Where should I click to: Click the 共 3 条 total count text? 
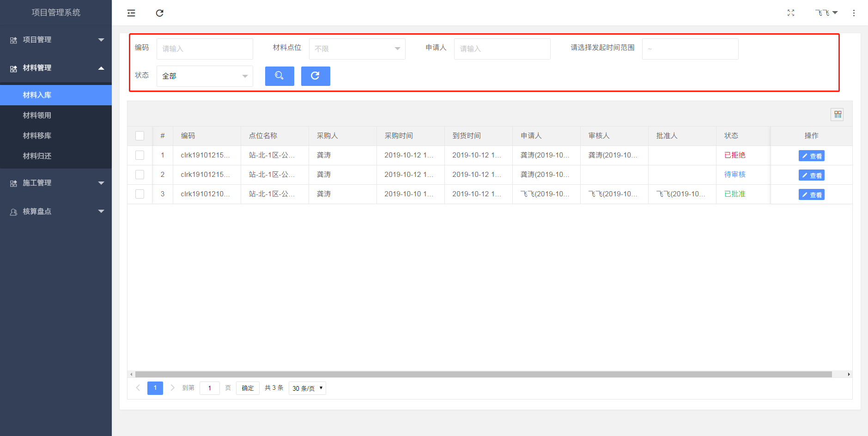point(274,388)
